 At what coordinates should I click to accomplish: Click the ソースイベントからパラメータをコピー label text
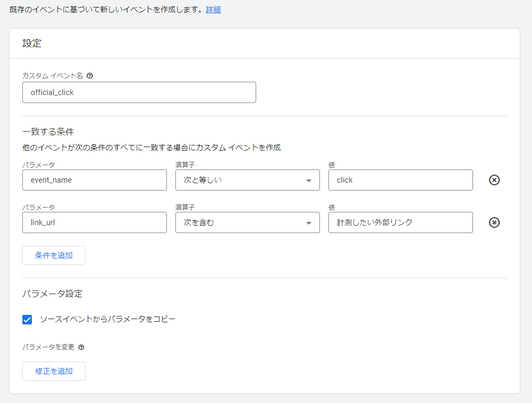pyautogui.click(x=107, y=319)
